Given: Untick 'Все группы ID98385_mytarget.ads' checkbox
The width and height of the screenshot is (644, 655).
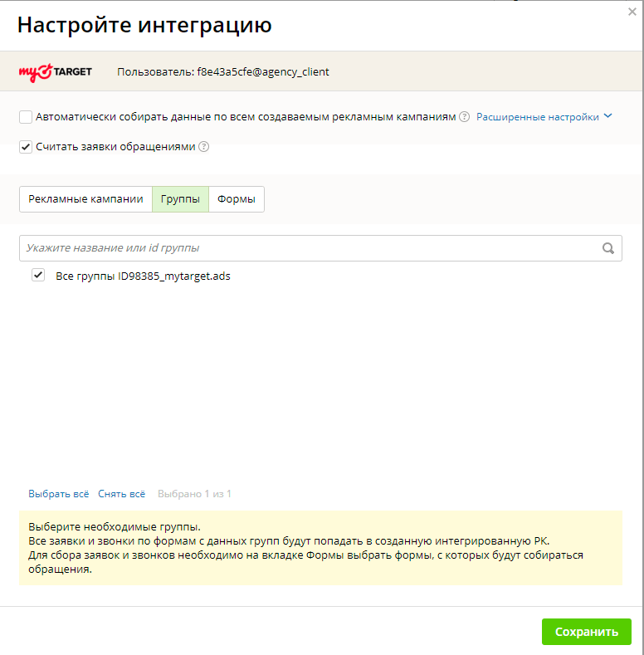Looking at the screenshot, I should [38, 276].
